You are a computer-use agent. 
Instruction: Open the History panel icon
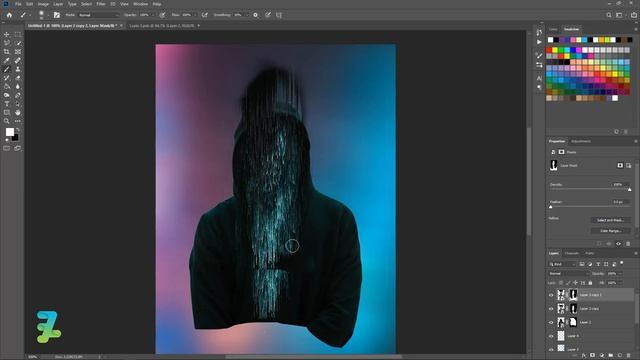click(539, 33)
